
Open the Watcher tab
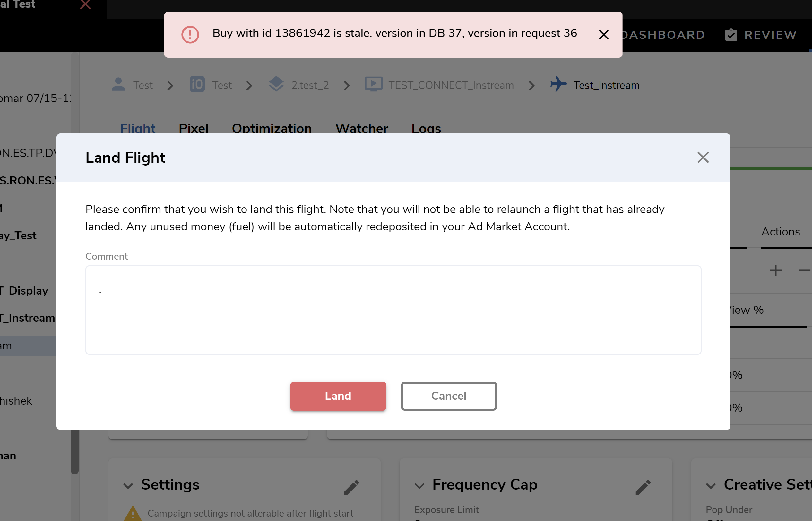[361, 128]
